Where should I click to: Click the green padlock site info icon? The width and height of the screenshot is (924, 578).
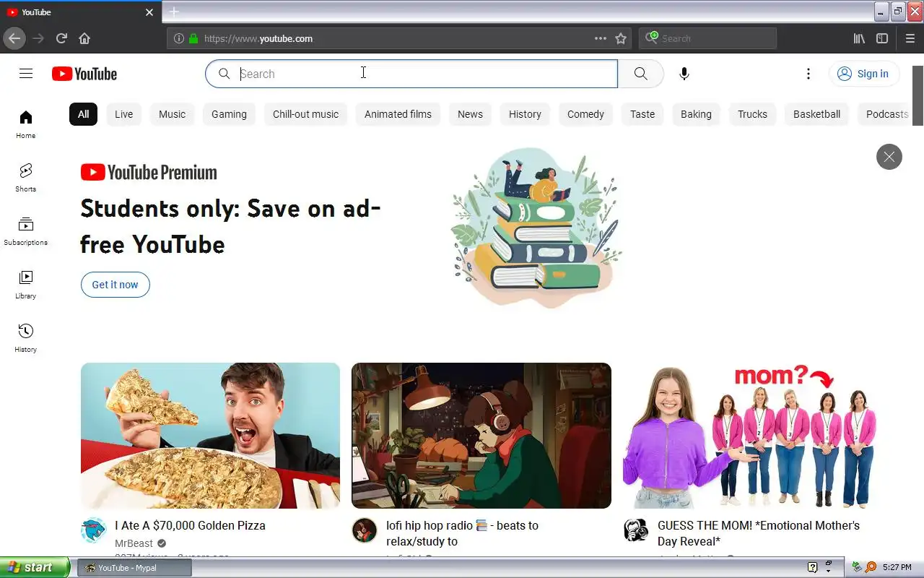click(193, 38)
